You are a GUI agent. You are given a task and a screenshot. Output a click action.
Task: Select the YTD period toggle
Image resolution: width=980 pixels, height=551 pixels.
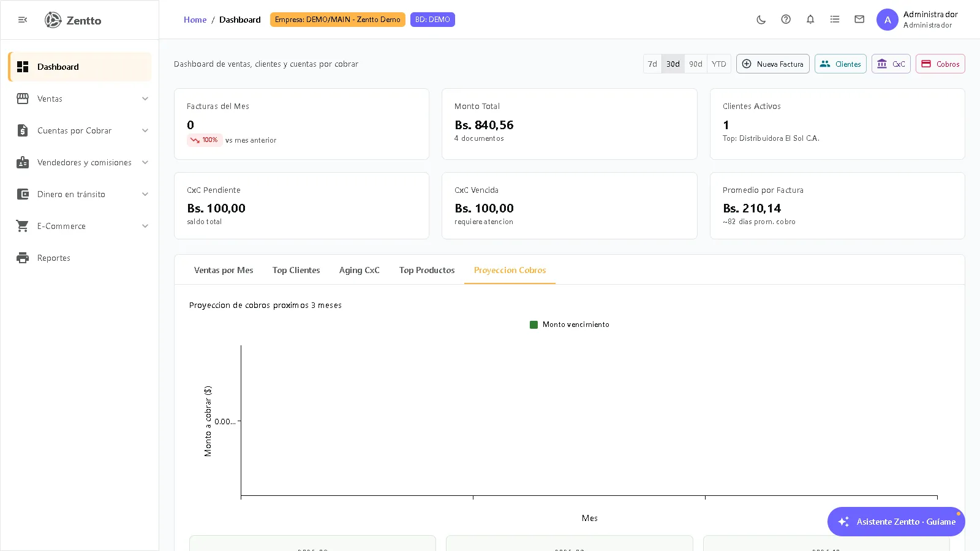coord(719,64)
